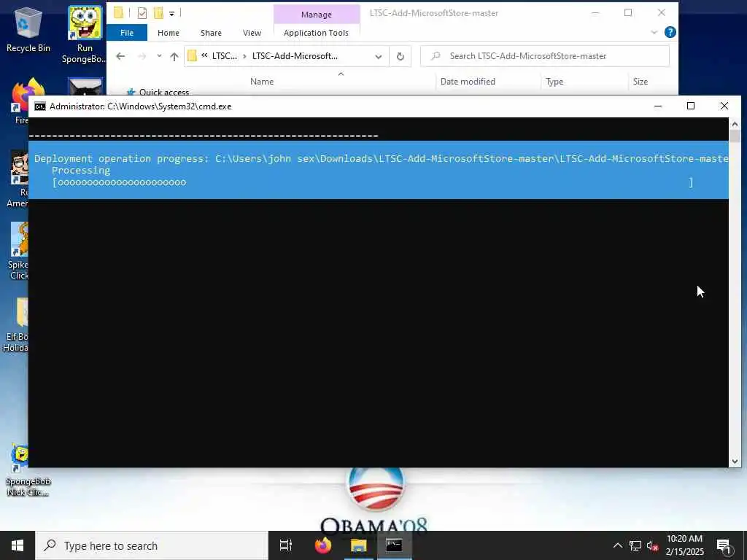Switch to the Home ribbon tab
Image resolution: width=747 pixels, height=560 pixels.
coord(169,33)
